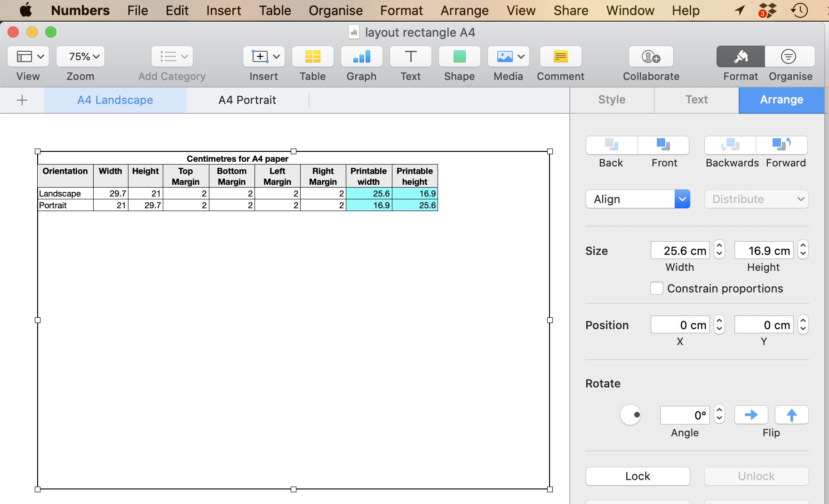Add a Table from the toolbar
Viewport: 829px width, 504px height.
pyautogui.click(x=312, y=57)
